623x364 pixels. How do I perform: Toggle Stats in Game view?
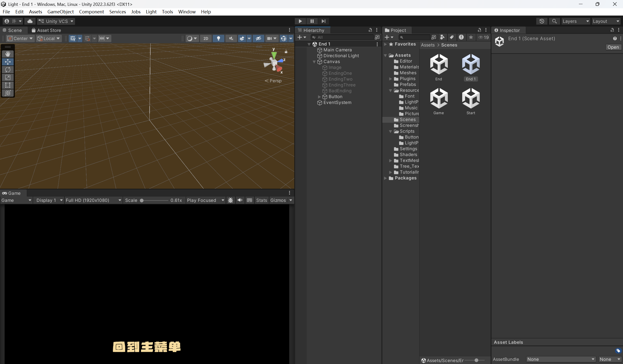pos(262,200)
